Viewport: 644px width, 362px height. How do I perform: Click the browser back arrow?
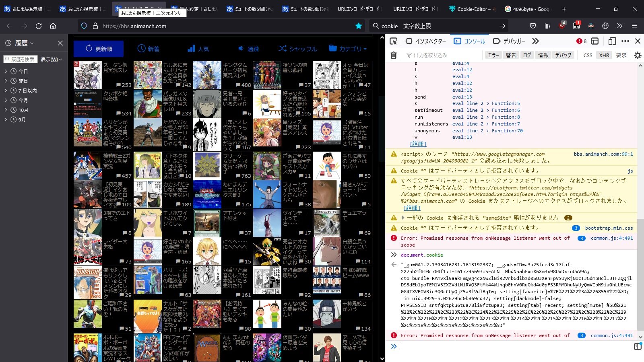(x=10, y=26)
